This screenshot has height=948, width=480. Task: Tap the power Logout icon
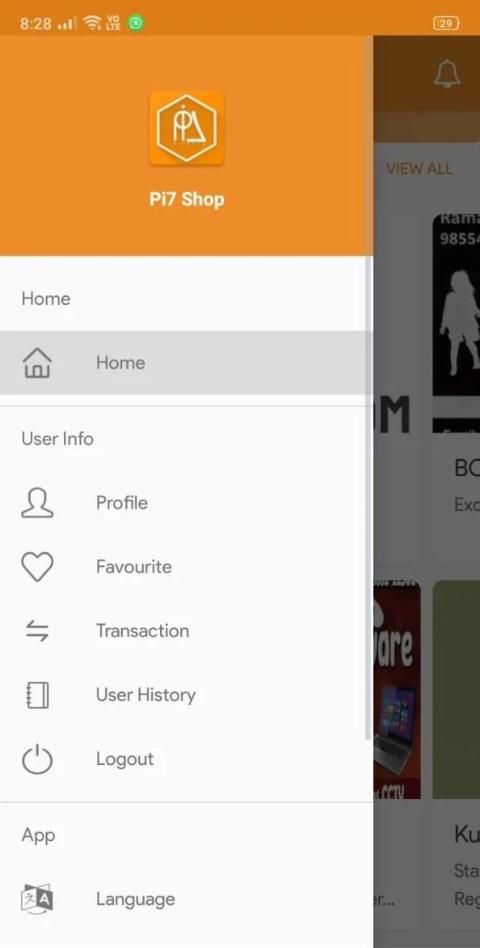click(x=37, y=759)
